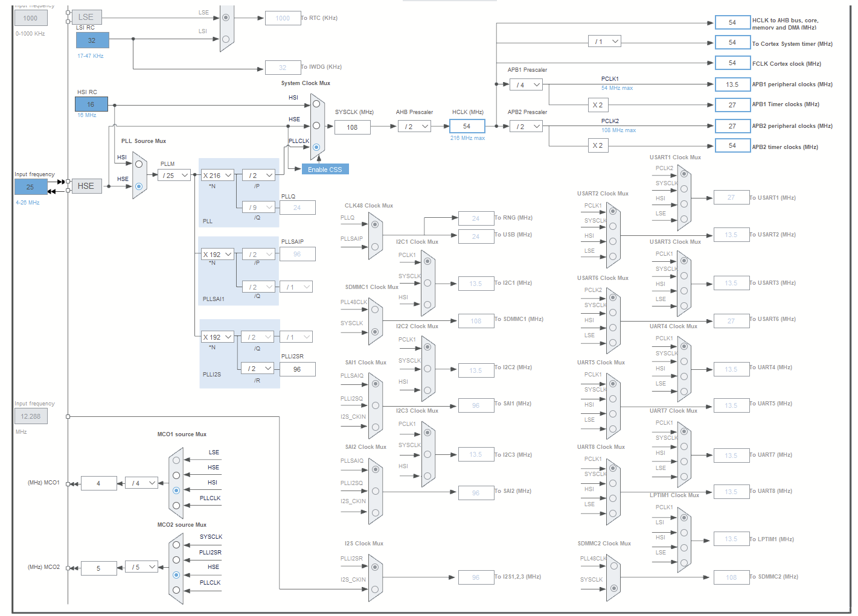Open the PLL /P divider dropdown
This screenshot has height=616, width=858.
tap(258, 176)
